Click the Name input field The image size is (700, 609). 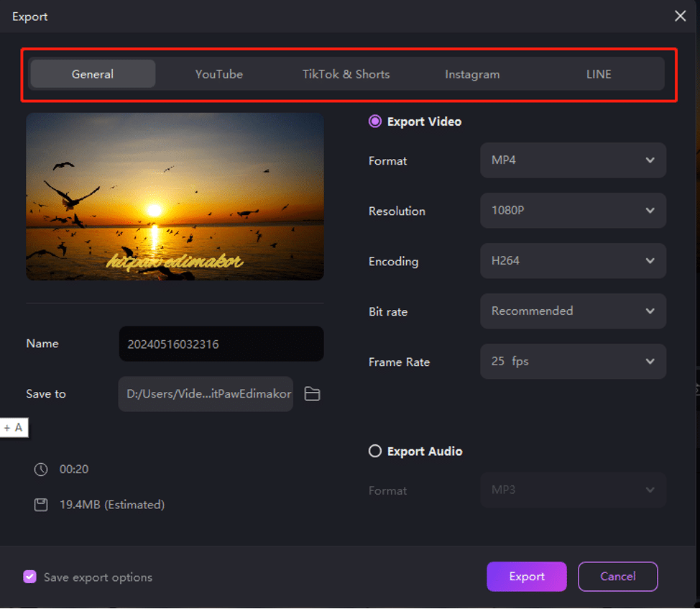click(221, 344)
